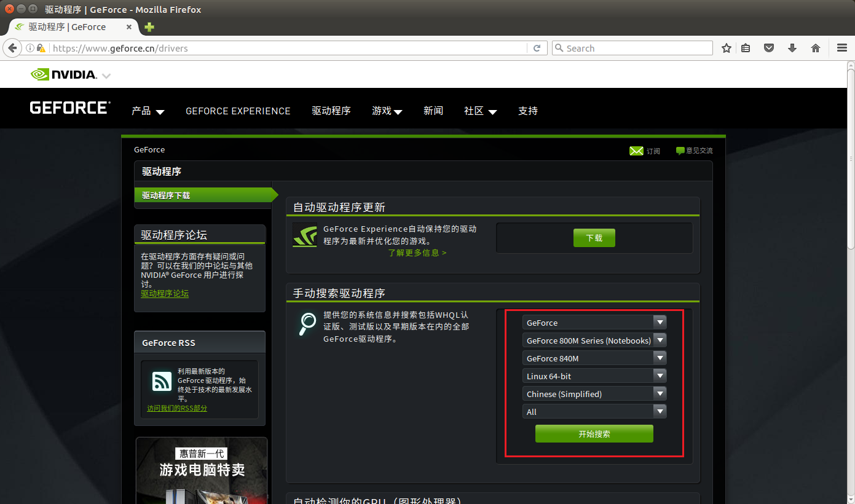The height and width of the screenshot is (504, 855).
Task: Change the Chinese (Simplified) language dropdown
Action: [594, 393]
